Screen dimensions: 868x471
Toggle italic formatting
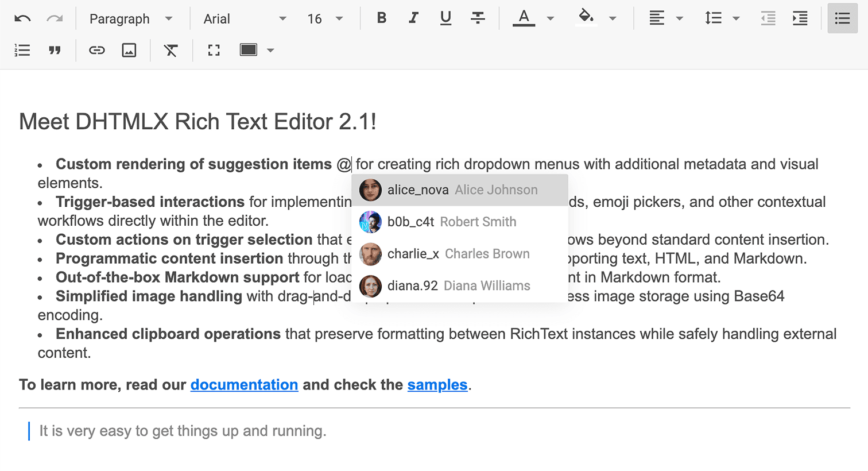413,19
